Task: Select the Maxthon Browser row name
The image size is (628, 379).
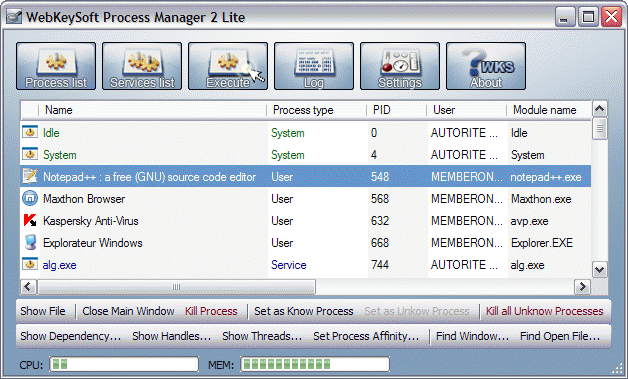Action: (84, 199)
